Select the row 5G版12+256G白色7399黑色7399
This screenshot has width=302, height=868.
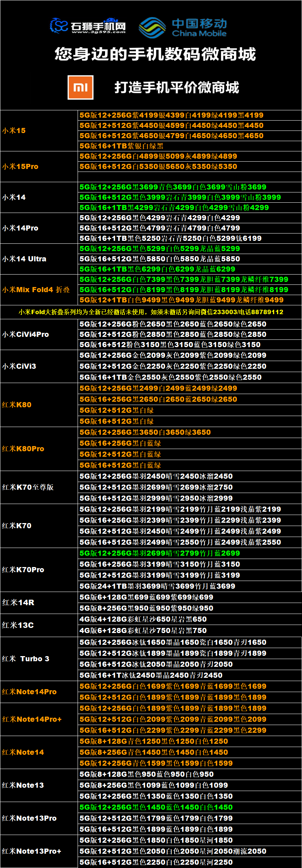point(190,279)
